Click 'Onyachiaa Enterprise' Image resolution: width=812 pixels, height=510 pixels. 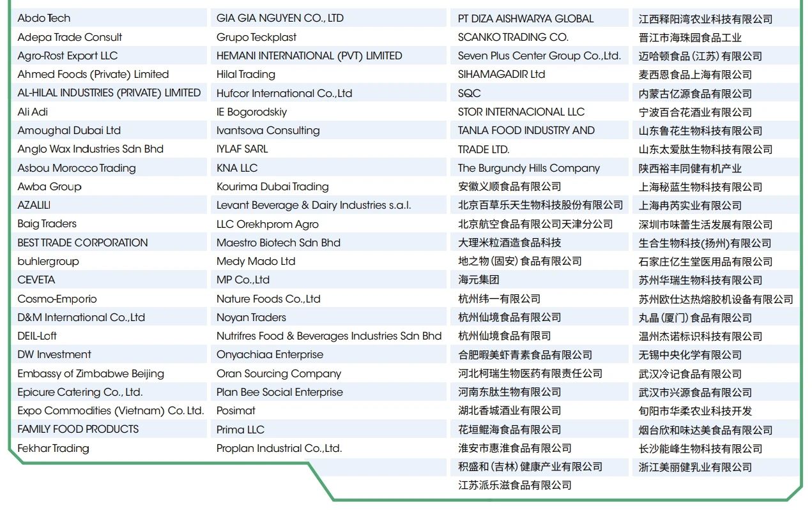point(270,354)
